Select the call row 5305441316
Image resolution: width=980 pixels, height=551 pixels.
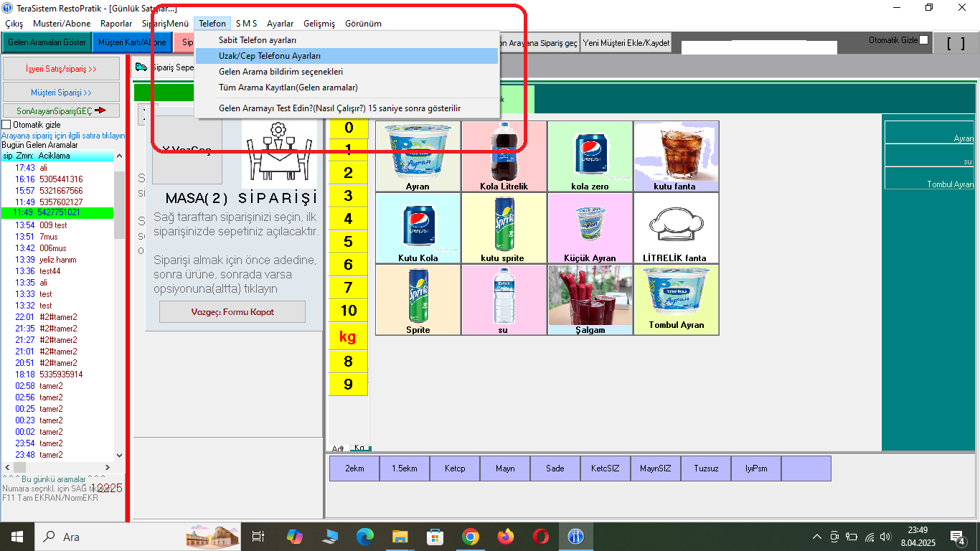(x=57, y=179)
